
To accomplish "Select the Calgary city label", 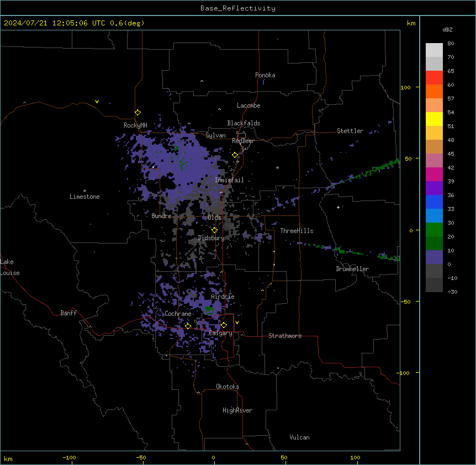I will 221,333.
